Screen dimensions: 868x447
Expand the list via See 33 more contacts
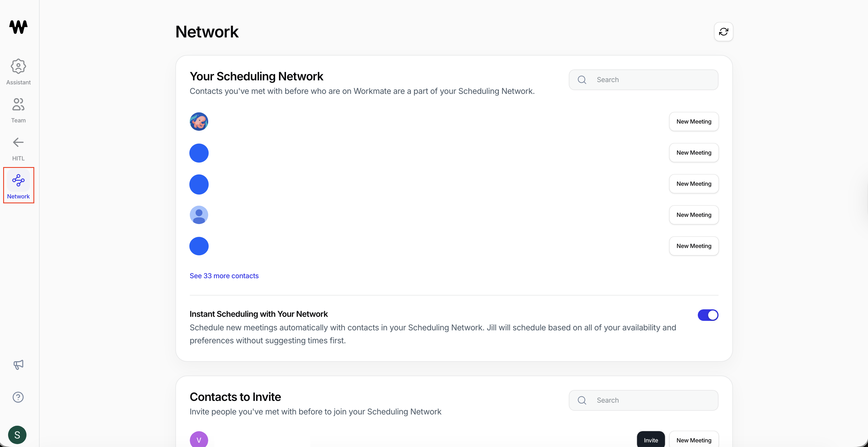coord(224,276)
